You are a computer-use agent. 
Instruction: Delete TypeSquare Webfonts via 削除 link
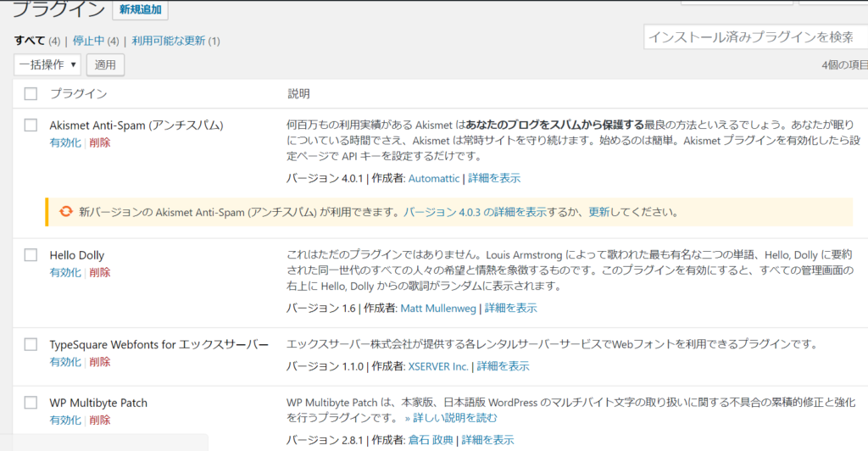point(100,362)
